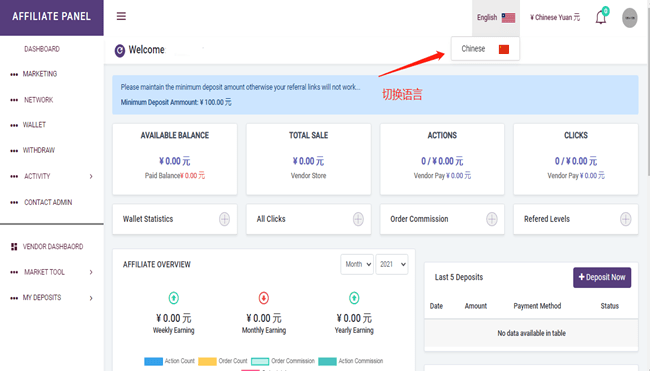Image resolution: width=650 pixels, height=371 pixels.
Task: Toggle the hamburger sidebar menu icon
Action: [121, 16]
